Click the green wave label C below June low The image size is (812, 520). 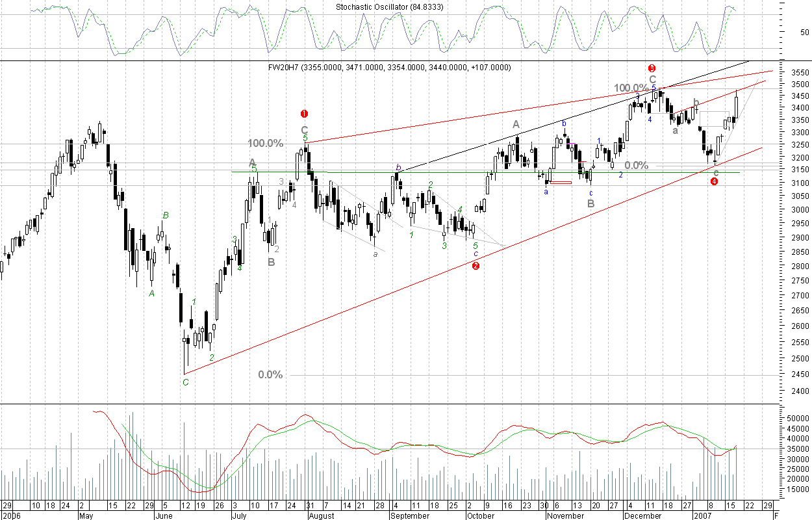185,382
